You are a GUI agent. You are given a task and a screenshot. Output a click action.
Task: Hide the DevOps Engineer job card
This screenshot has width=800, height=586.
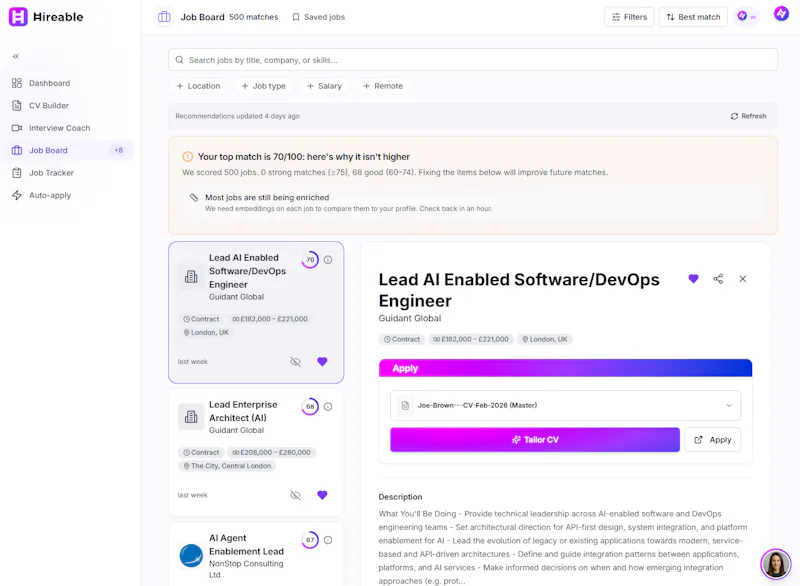pos(295,362)
